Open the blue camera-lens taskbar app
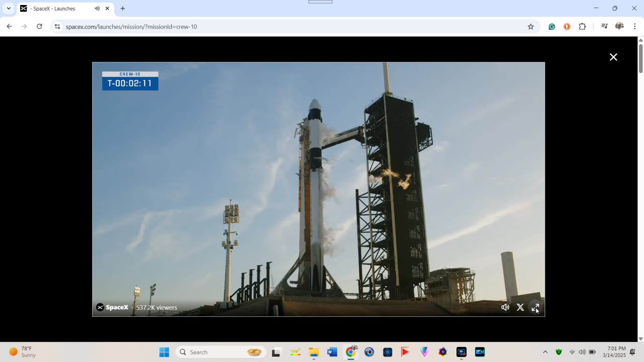Viewport: 644px width, 362px height. click(369, 352)
